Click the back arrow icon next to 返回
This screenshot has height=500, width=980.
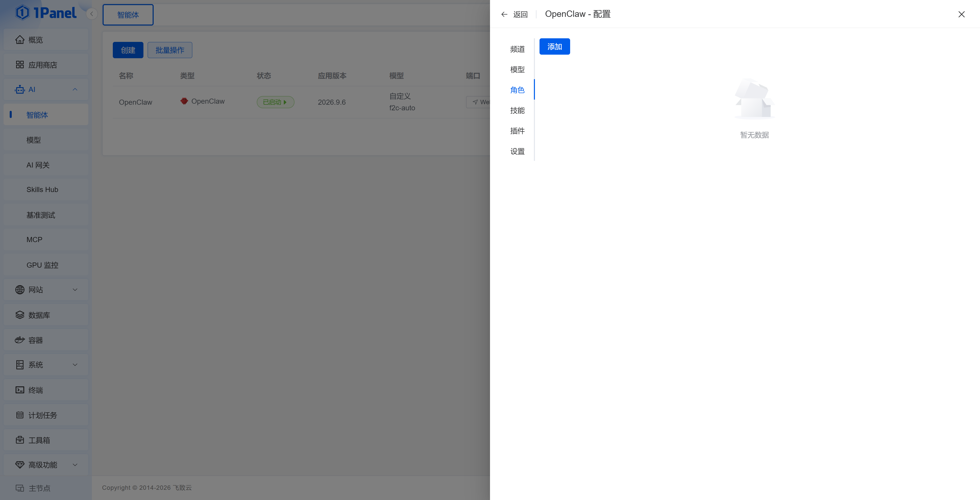[504, 15]
